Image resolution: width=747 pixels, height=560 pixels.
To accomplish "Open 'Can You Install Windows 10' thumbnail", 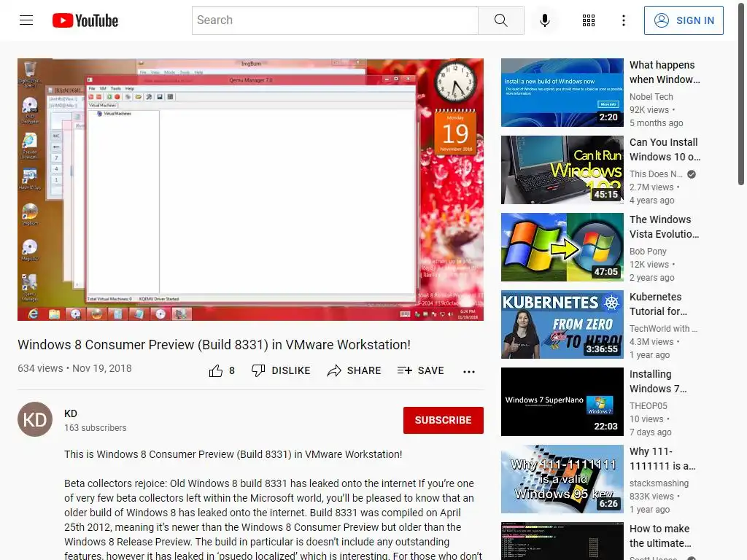I will tap(562, 170).
